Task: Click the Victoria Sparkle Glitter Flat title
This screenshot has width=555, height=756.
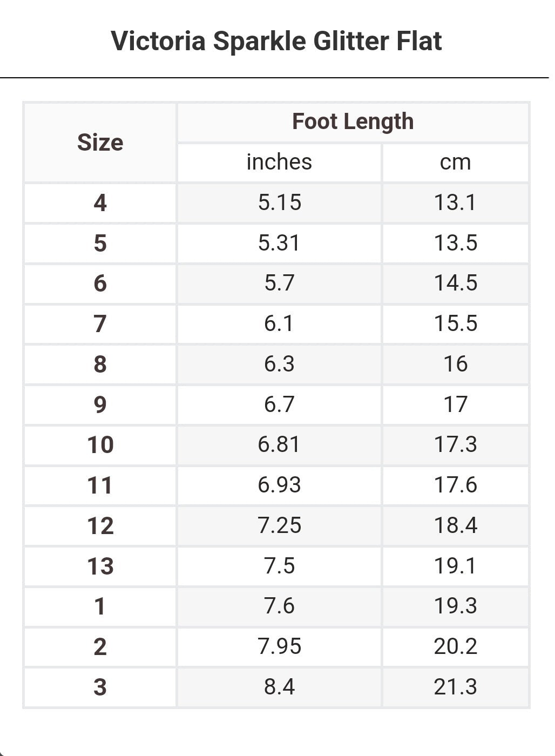Action: pyautogui.click(x=276, y=42)
